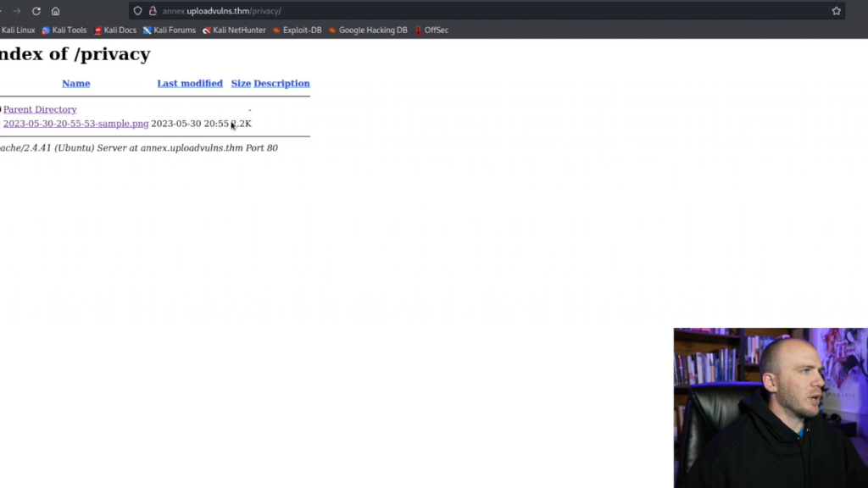Sort listing by Size column
This screenshot has width=868, height=488.
tap(241, 84)
